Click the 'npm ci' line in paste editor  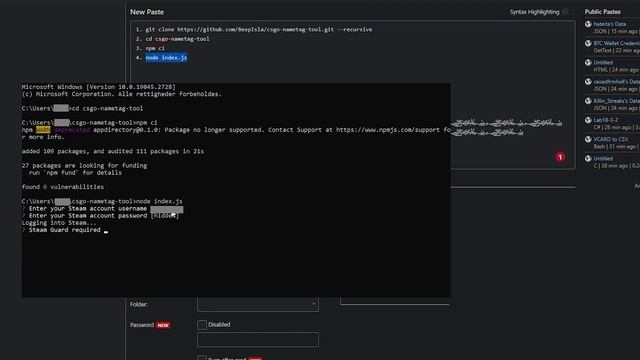pyautogui.click(x=155, y=48)
